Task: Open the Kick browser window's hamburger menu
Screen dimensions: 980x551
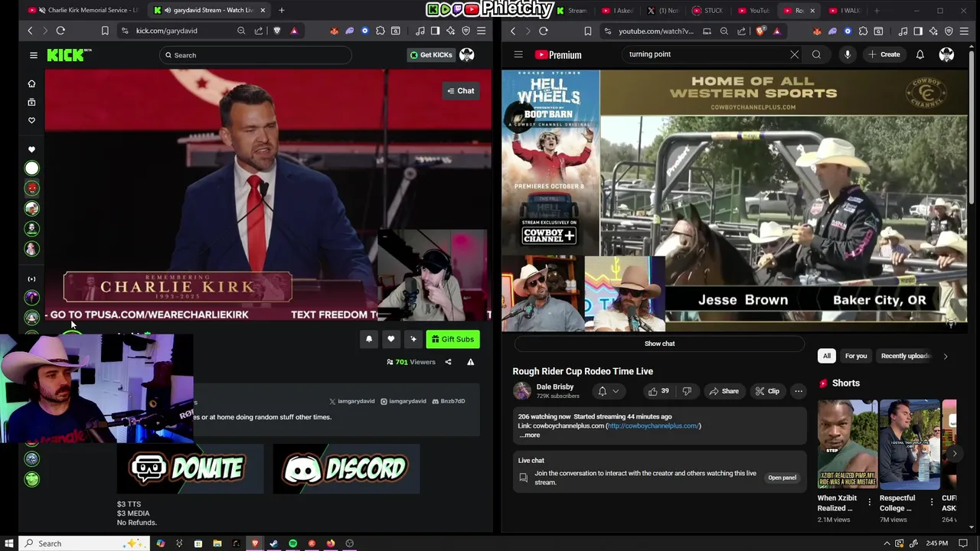Action: 481,31
